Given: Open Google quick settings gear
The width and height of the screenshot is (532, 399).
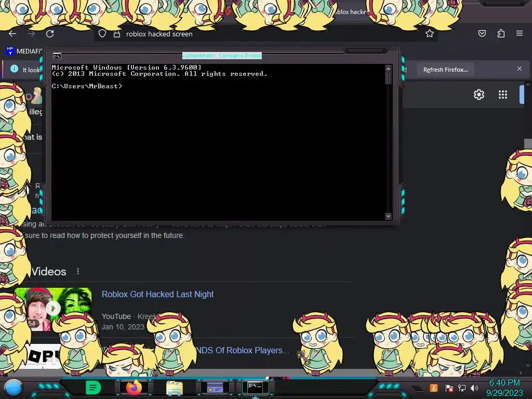Looking at the screenshot, I should (478, 95).
